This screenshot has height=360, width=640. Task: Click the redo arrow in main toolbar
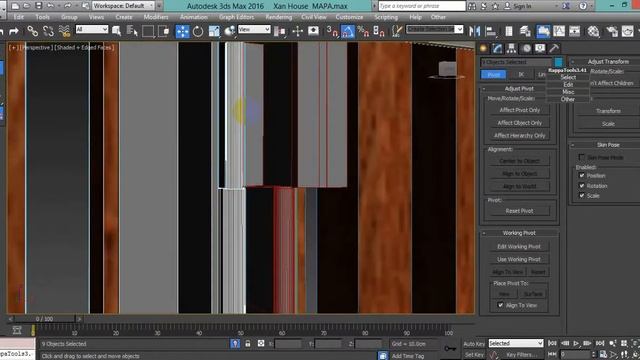point(13,31)
